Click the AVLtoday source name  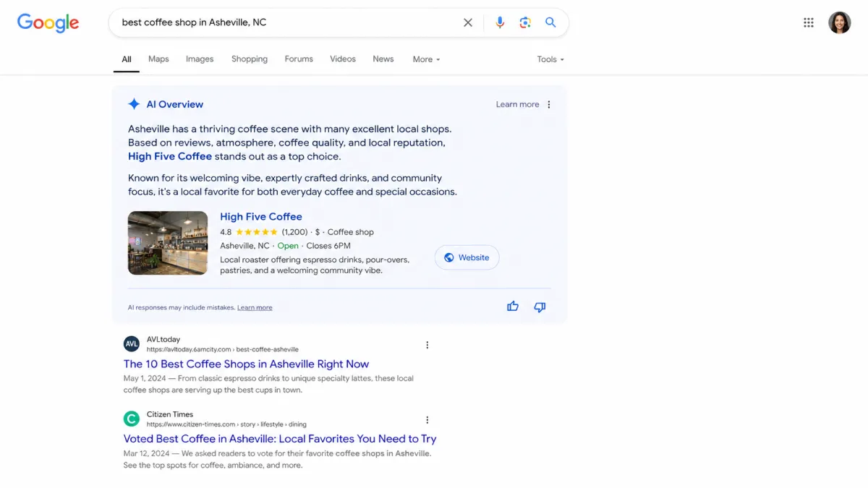[x=163, y=339]
